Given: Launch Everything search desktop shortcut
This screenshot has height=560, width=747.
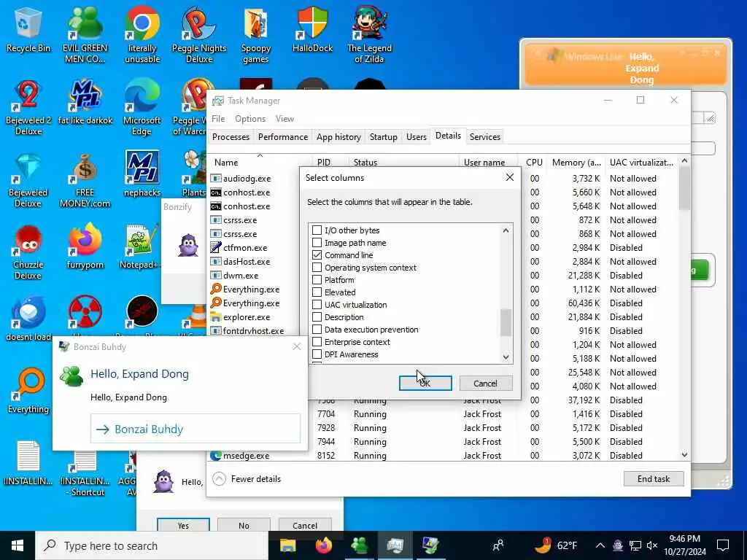Looking at the screenshot, I should click(x=28, y=392).
